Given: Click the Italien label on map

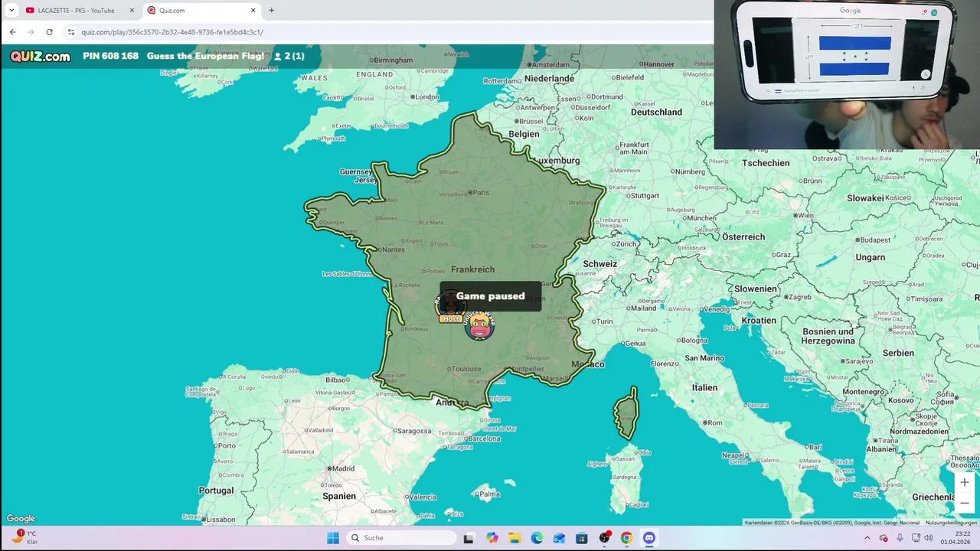Looking at the screenshot, I should 704,388.
